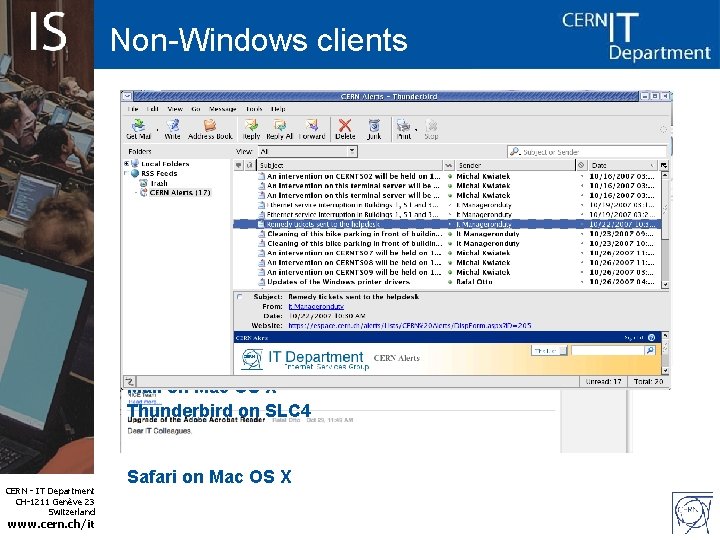Click 'Unread: 17' status bar text
The height and width of the screenshot is (540, 720).
(603, 382)
